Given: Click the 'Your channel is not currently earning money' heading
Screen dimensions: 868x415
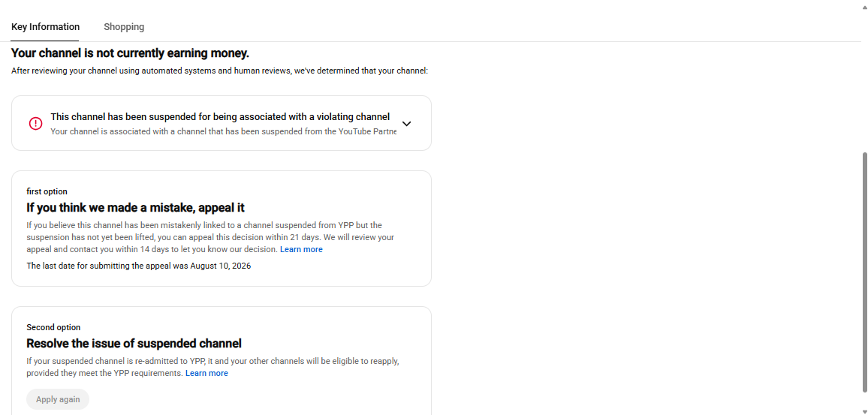Looking at the screenshot, I should click(130, 54).
